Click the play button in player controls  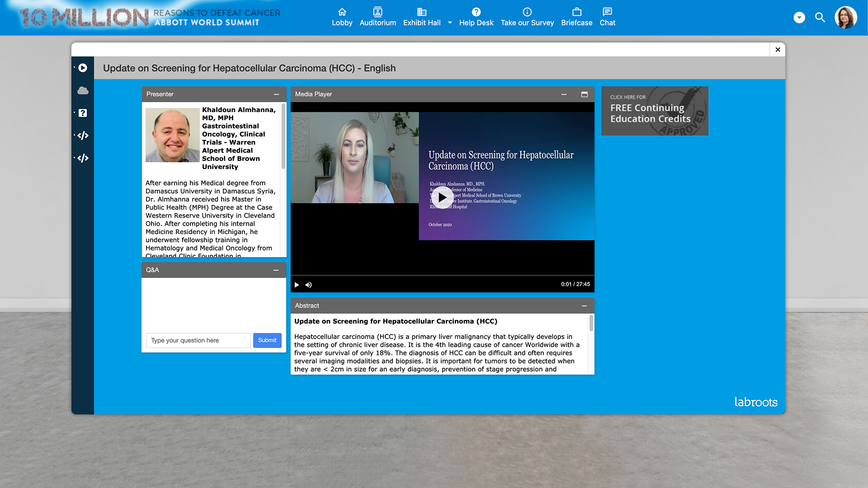297,285
